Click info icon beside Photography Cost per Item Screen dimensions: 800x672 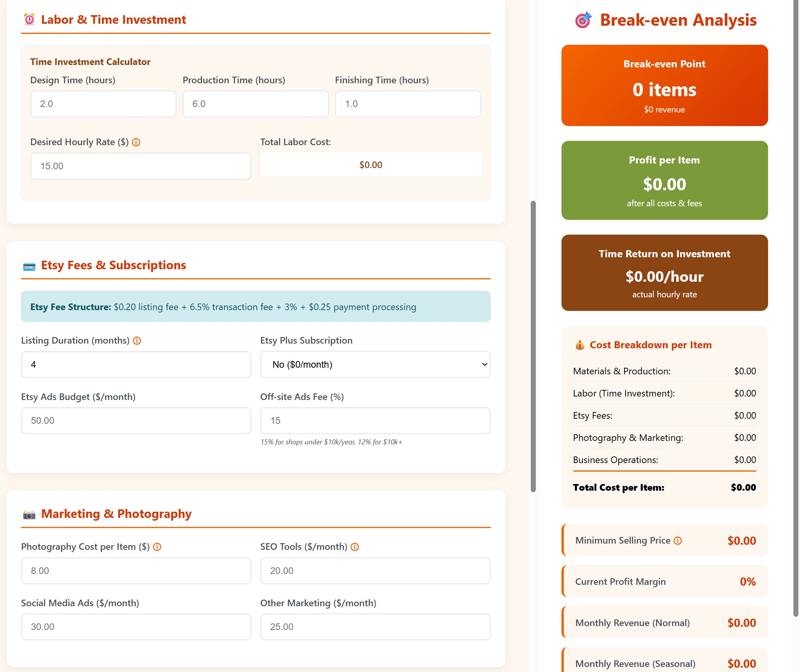157,547
